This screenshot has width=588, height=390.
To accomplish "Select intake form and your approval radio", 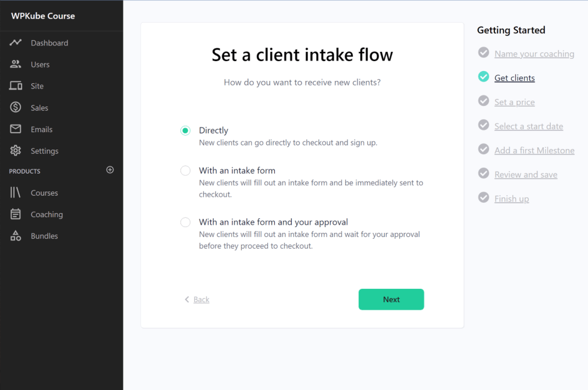I will coord(185,222).
